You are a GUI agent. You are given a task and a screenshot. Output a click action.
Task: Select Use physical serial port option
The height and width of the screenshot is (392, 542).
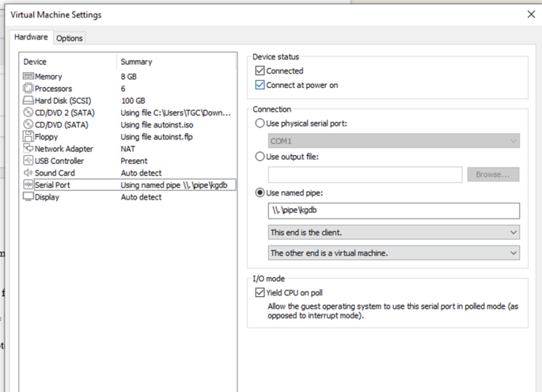[x=260, y=123]
